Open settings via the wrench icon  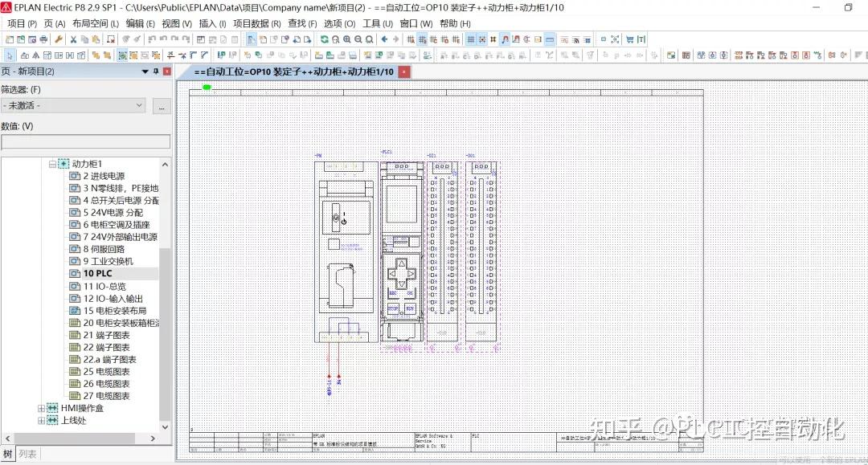[58, 38]
